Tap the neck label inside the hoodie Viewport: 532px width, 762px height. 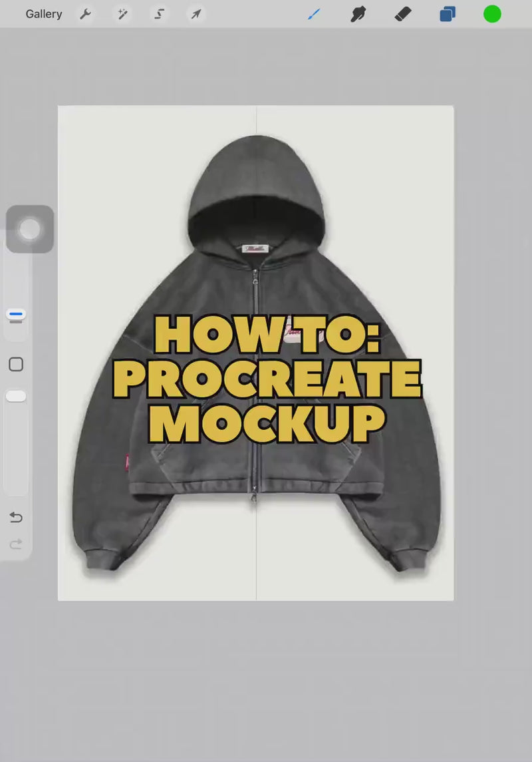256,249
